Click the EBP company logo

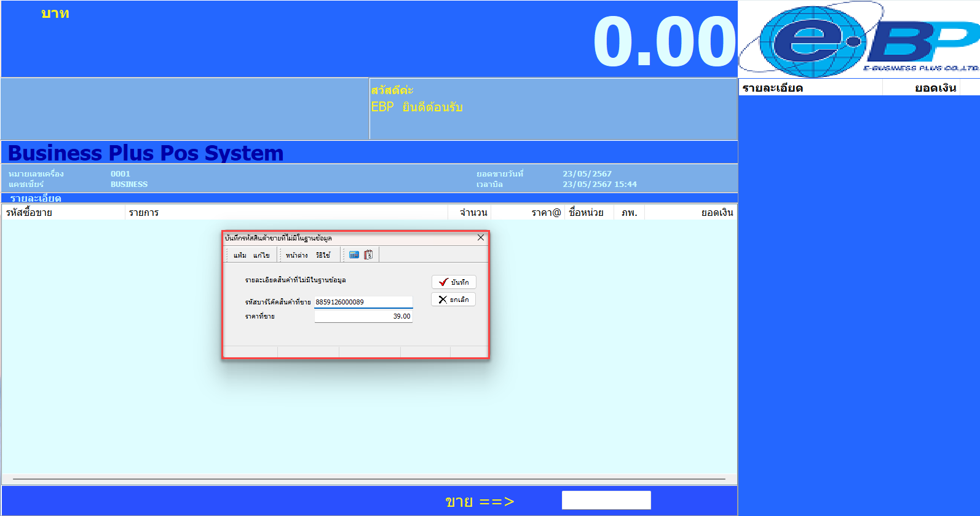[x=859, y=39]
